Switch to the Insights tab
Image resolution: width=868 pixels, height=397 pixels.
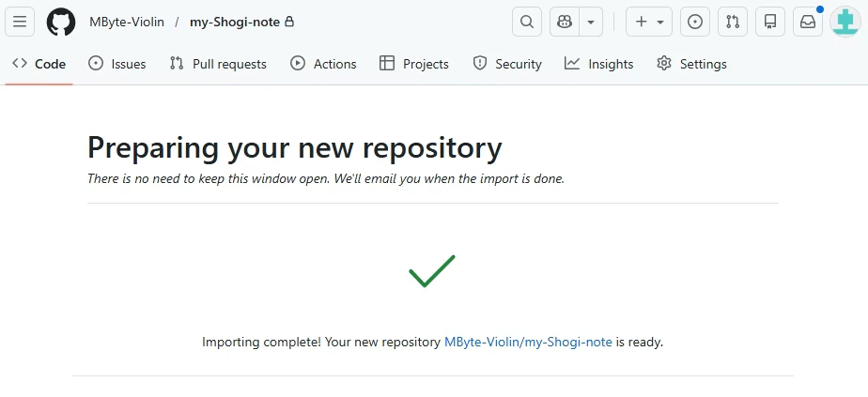pyautogui.click(x=599, y=64)
